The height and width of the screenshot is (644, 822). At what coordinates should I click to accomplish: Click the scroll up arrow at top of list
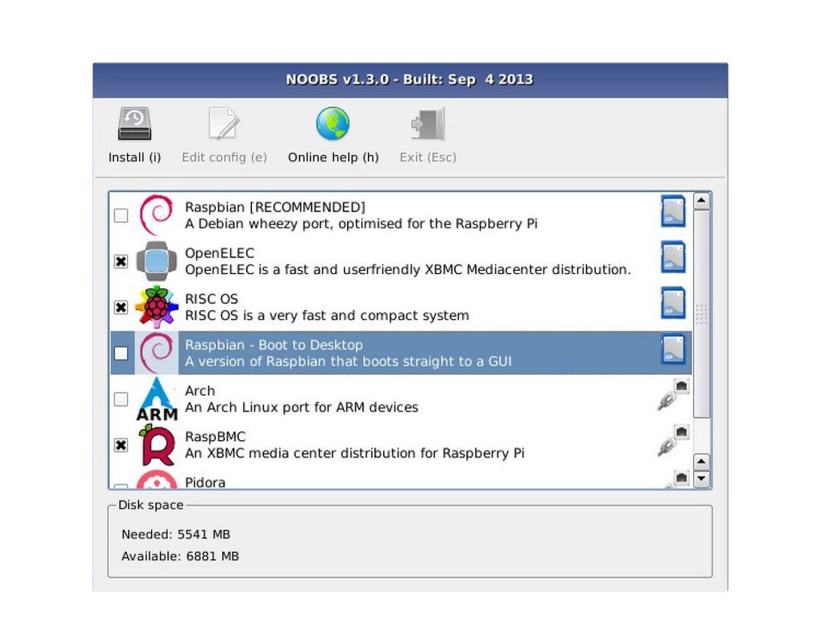click(x=701, y=201)
